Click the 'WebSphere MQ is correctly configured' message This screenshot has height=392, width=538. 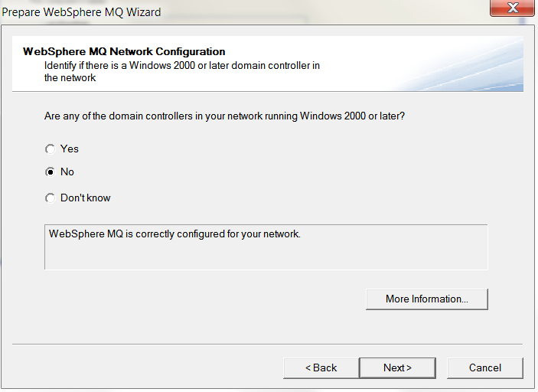(174, 234)
